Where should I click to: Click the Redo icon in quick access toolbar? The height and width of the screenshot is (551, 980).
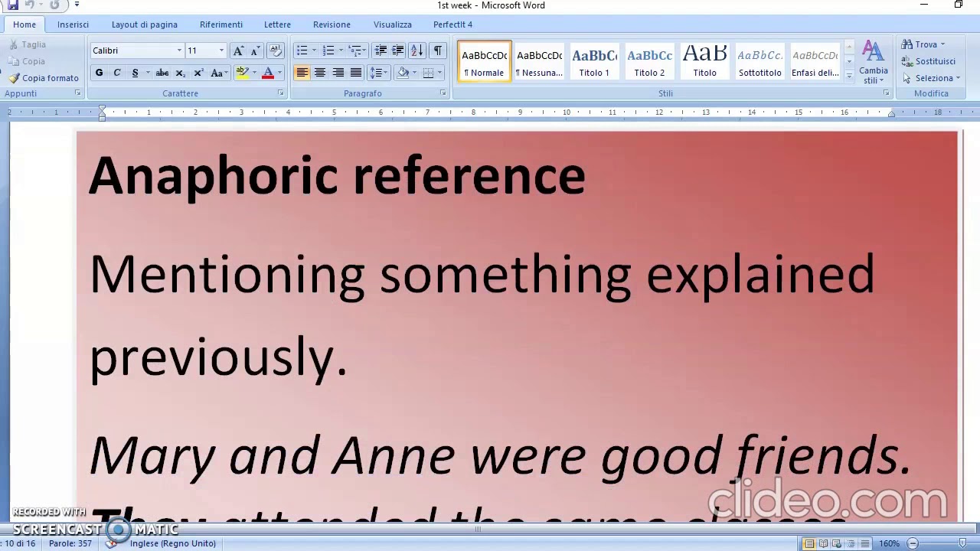click(x=54, y=5)
